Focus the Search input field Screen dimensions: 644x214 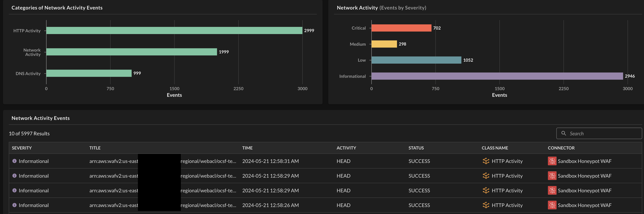599,133
